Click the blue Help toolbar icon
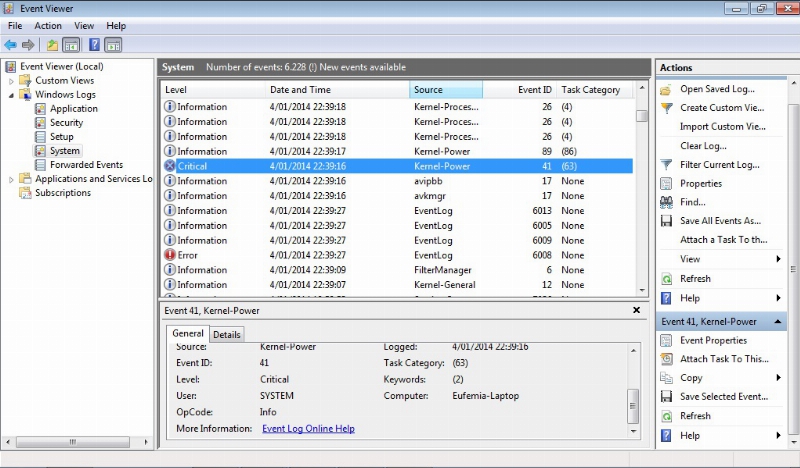Image resolution: width=800 pixels, height=468 pixels. pos(94,45)
